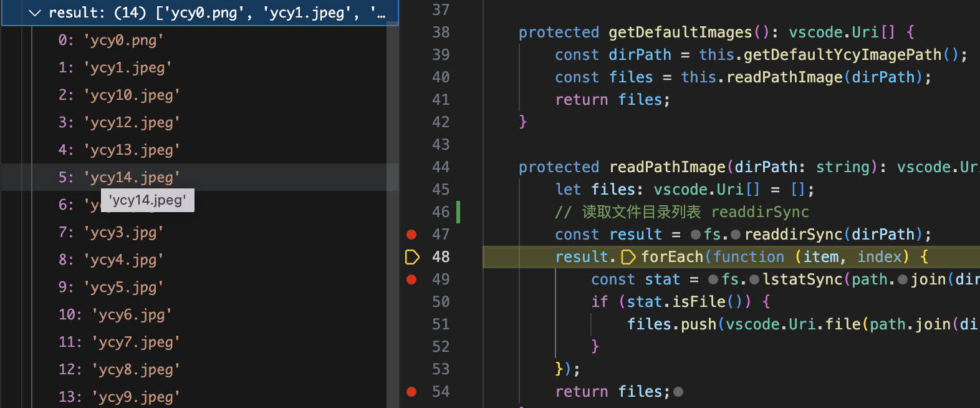The width and height of the screenshot is (980, 408).
Task: Select variable entry 13: 'ycy9.jpeg'
Action: point(118,397)
